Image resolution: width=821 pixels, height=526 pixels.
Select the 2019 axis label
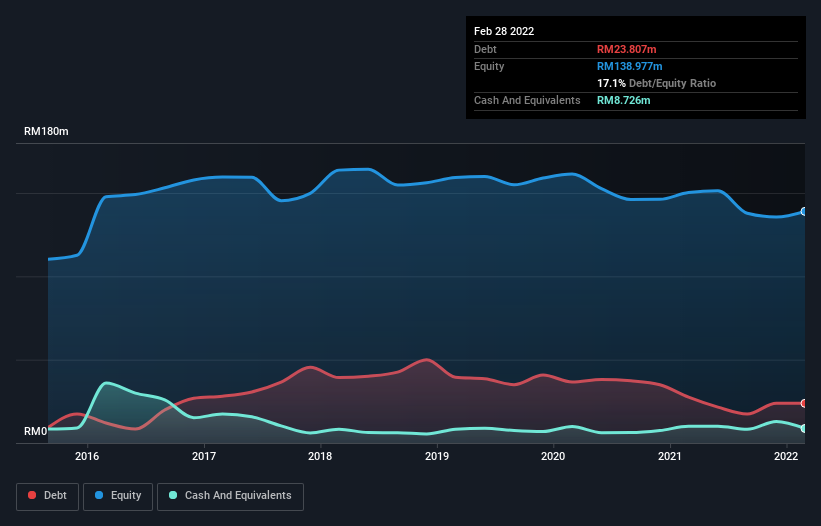click(437, 456)
